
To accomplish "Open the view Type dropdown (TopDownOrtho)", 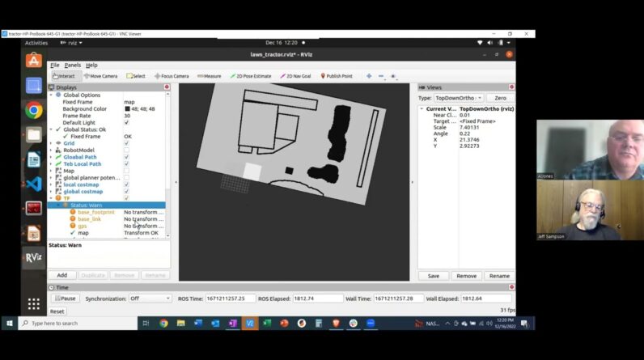I will point(459,97).
